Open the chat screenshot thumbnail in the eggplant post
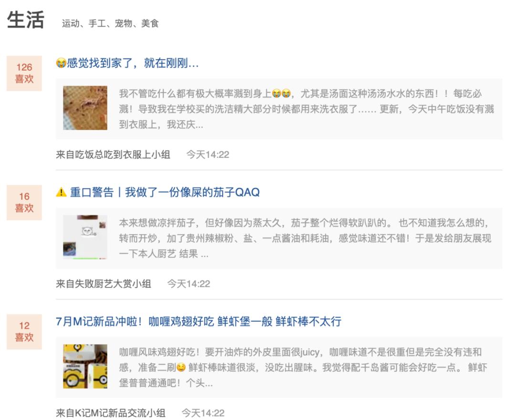This screenshot has height=420, width=515. [x=85, y=237]
